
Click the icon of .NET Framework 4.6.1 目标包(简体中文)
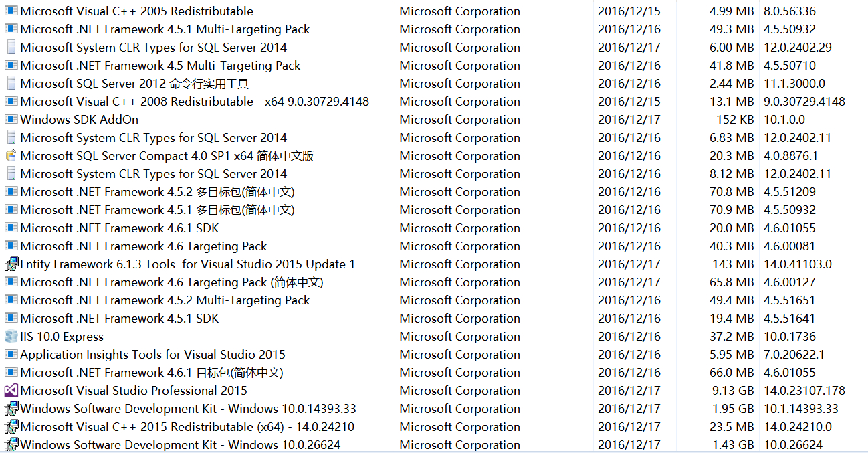[11, 373]
